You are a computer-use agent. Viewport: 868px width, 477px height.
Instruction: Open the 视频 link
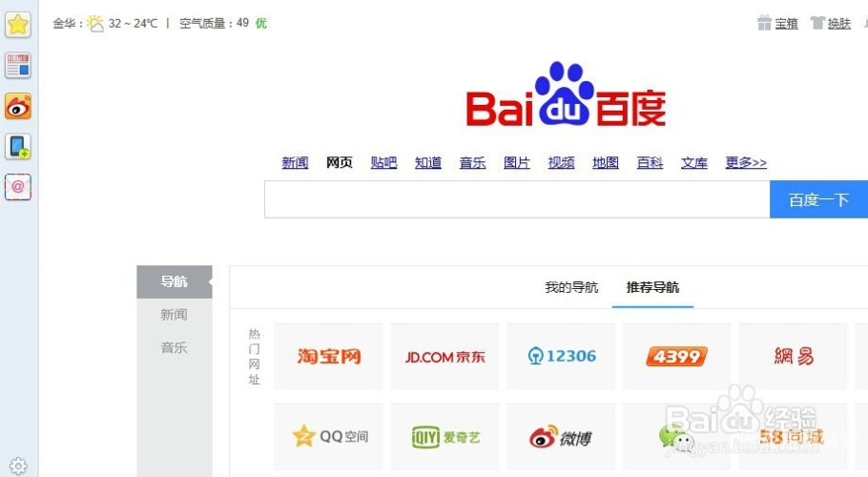point(561,163)
